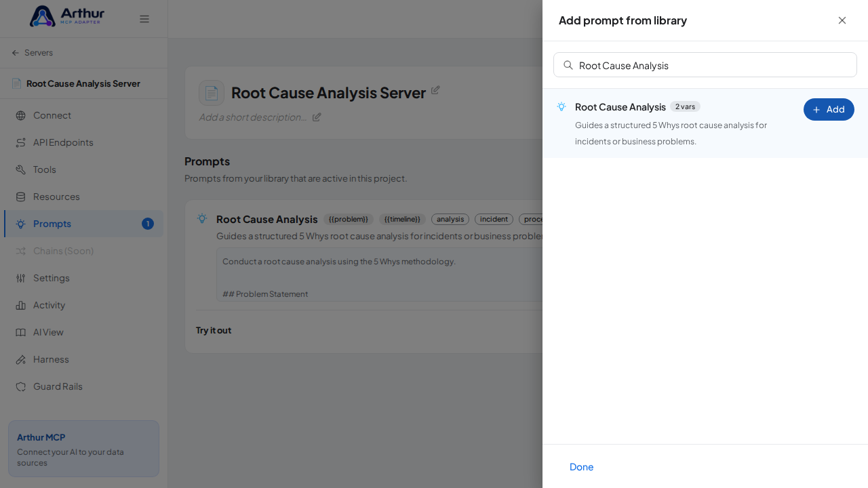This screenshot has width=868, height=488.
Task: Click the Arthur MCP promo card
Action: click(x=83, y=449)
